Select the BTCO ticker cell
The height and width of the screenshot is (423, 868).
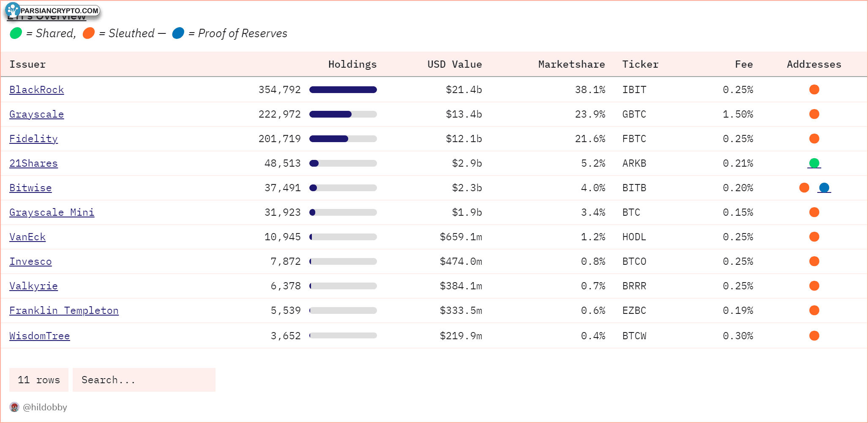(634, 261)
